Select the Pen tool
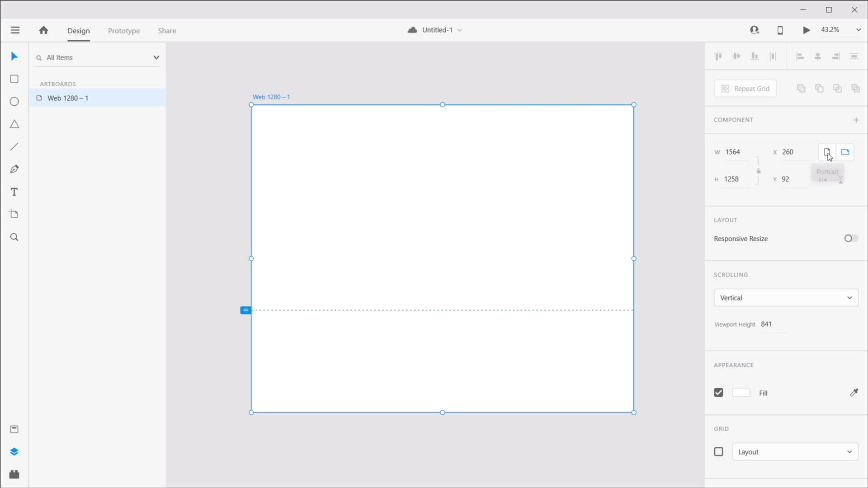868x488 pixels. pos(14,169)
